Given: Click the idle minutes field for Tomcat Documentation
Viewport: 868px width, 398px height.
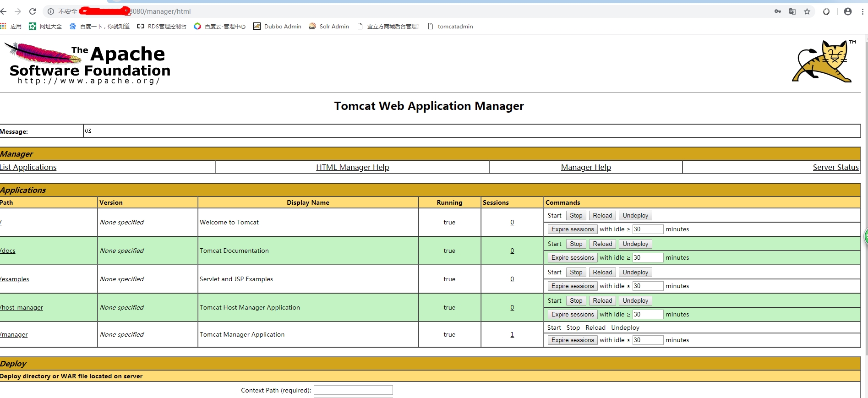Looking at the screenshot, I should click(x=648, y=257).
